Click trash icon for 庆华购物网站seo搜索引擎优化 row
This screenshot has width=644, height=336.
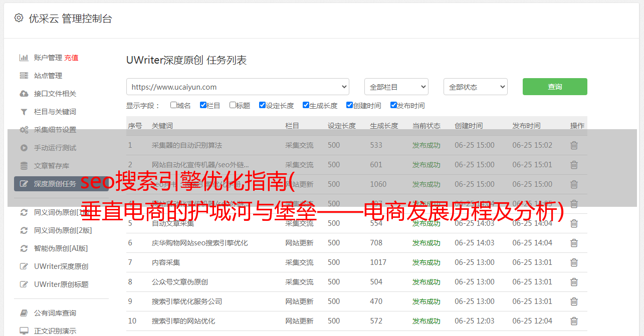point(574,243)
